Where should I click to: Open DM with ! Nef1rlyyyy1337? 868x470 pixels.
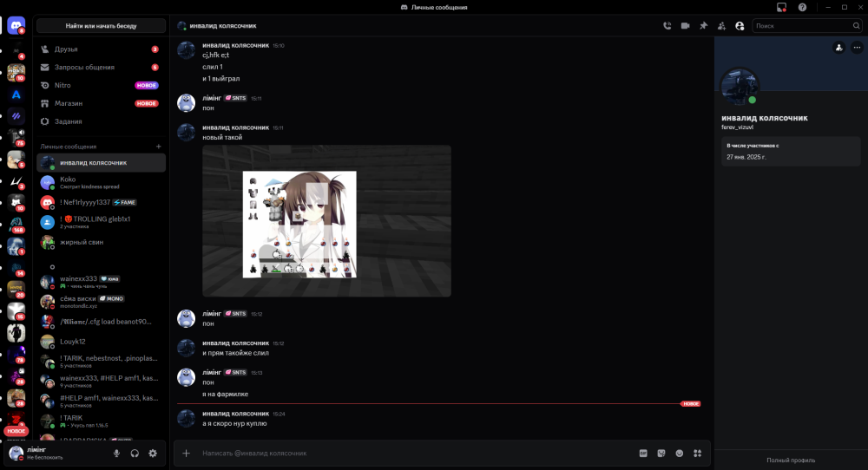click(x=101, y=202)
